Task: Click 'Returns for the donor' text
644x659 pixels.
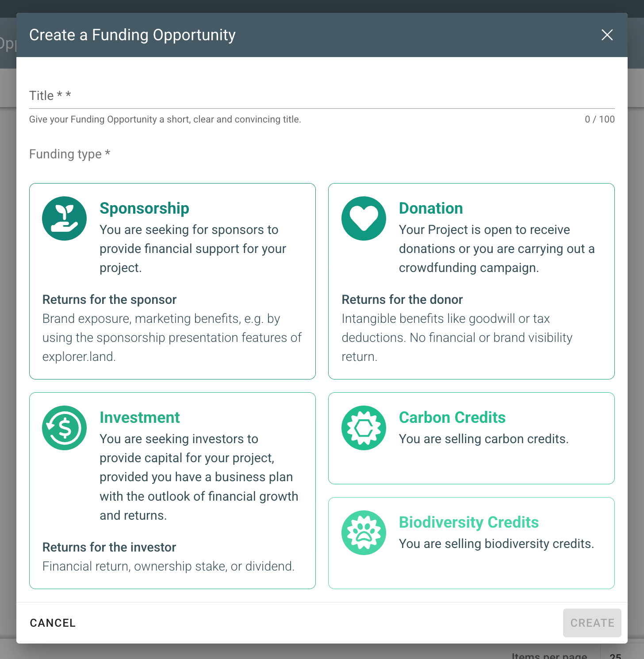Action: coord(402,299)
